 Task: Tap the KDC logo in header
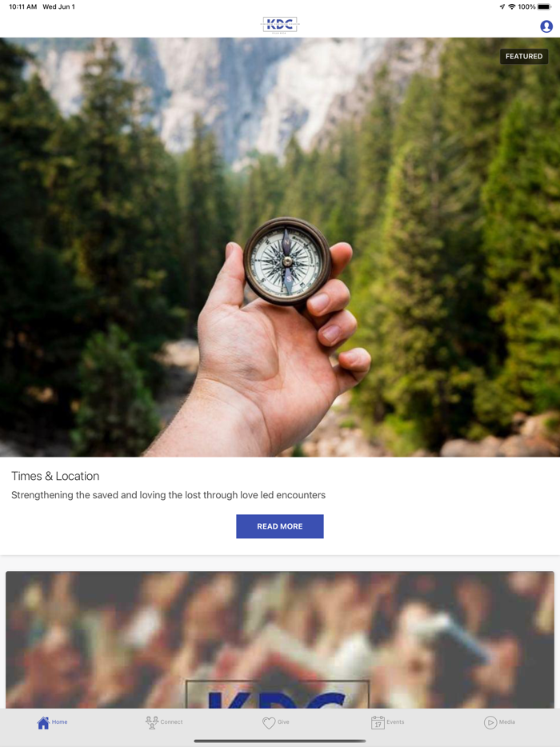280,24
